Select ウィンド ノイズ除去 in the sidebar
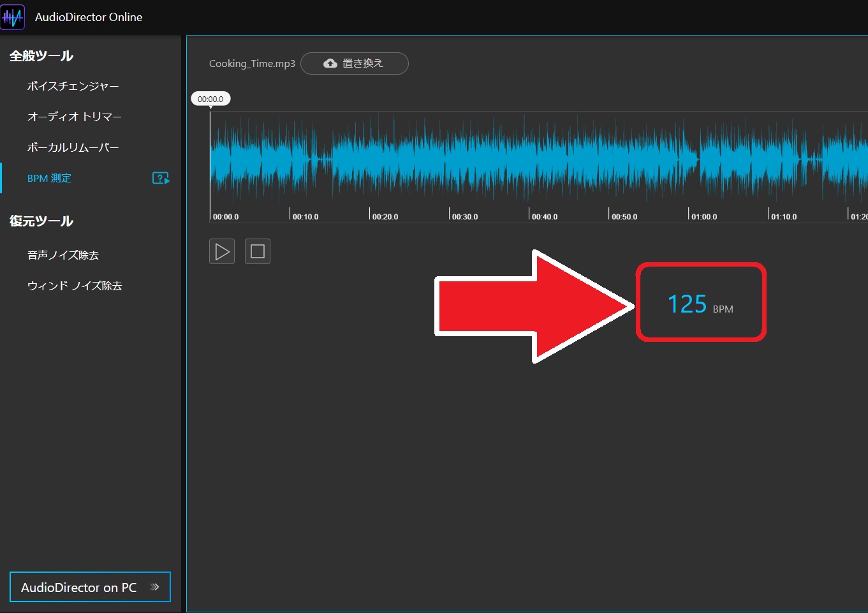Image resolution: width=868 pixels, height=613 pixels. [75, 286]
